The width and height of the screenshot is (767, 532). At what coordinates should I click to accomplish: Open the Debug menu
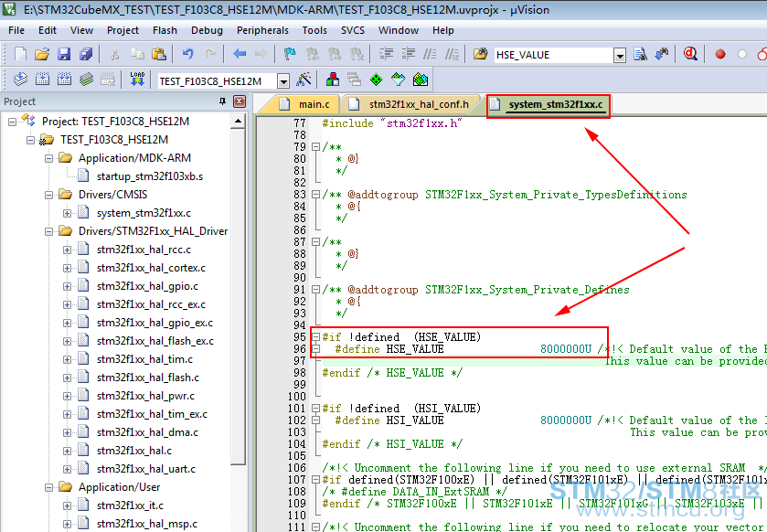(207, 30)
